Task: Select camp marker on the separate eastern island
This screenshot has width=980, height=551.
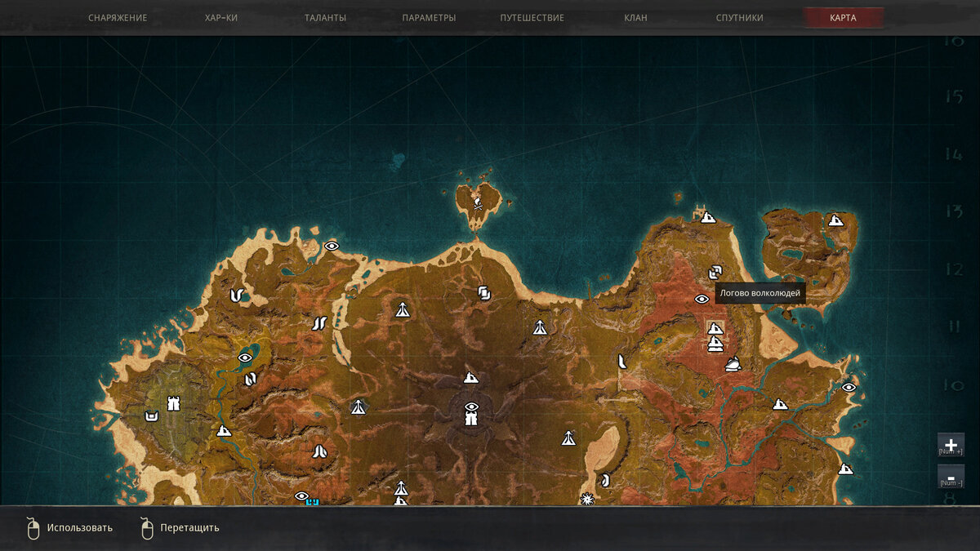Action: [x=835, y=220]
